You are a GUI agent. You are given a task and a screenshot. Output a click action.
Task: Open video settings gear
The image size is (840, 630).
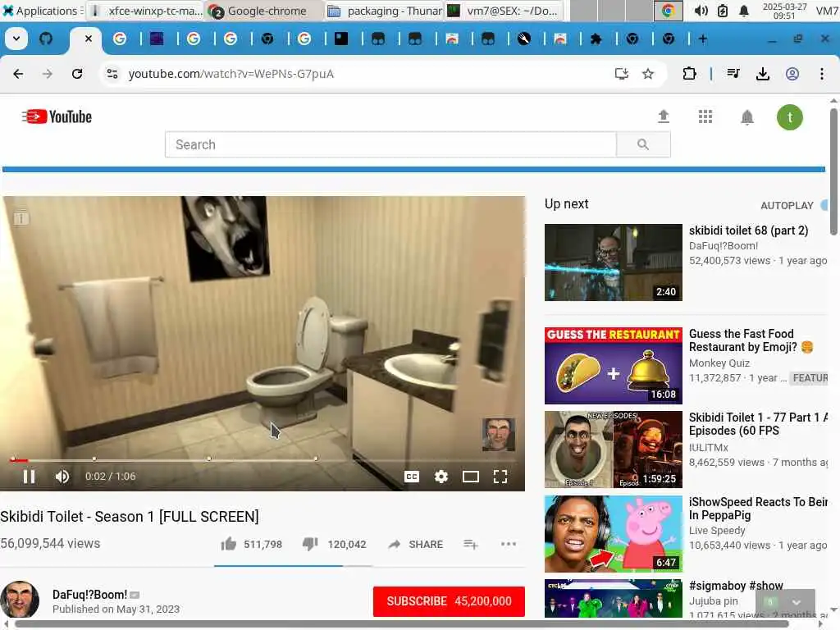pyautogui.click(x=441, y=477)
